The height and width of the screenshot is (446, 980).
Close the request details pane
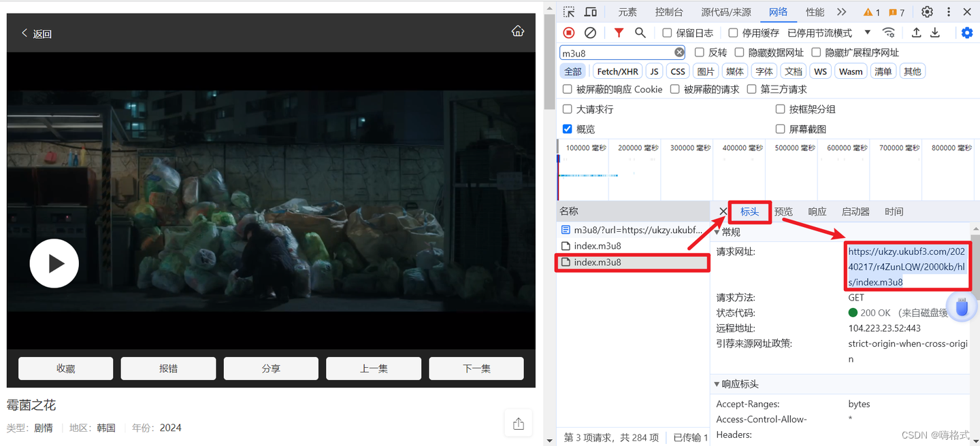click(x=723, y=211)
